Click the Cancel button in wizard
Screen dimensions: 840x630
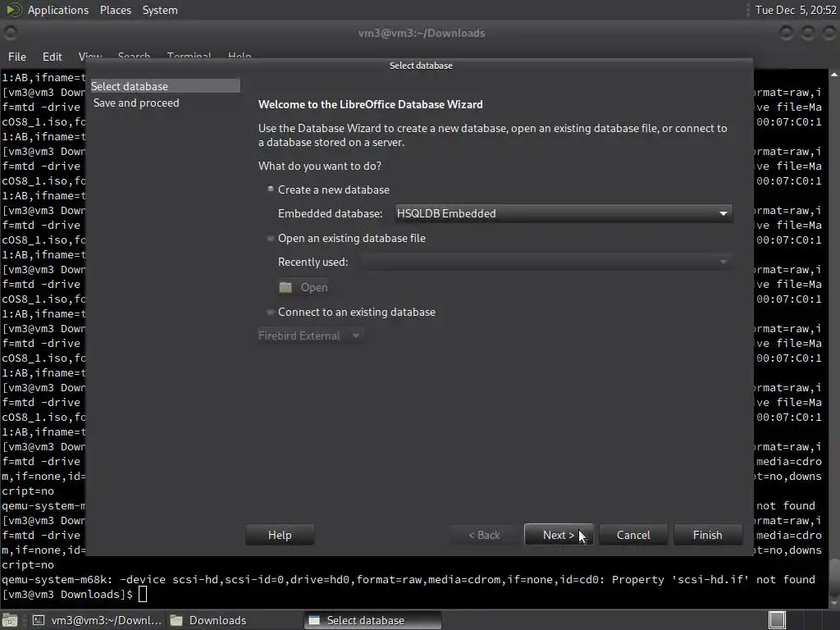633,535
